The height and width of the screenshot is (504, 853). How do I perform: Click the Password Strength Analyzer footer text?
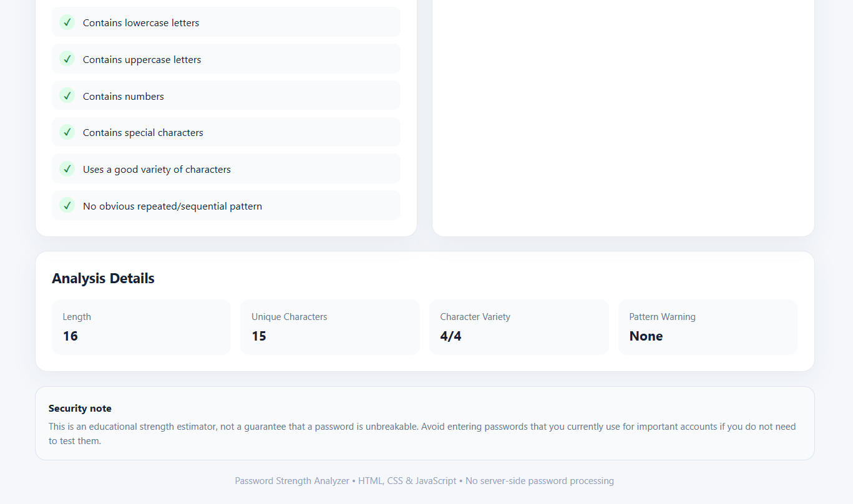[424, 481]
